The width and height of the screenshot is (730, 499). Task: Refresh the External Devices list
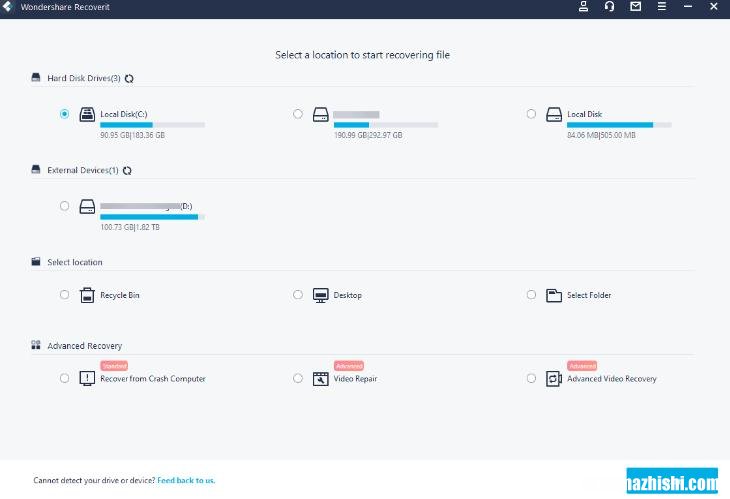click(x=127, y=171)
